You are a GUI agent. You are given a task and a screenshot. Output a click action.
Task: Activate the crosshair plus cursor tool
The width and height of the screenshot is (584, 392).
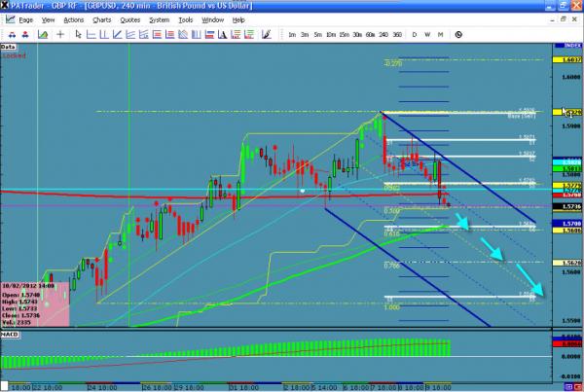[60, 35]
